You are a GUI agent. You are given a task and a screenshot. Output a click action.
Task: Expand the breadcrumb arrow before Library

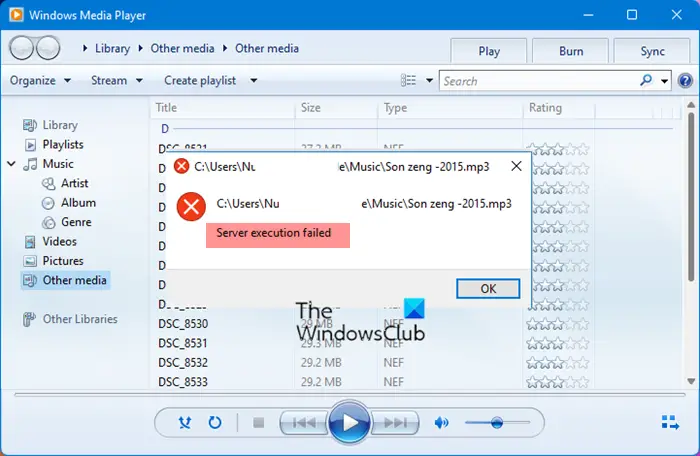pyautogui.click(x=85, y=48)
